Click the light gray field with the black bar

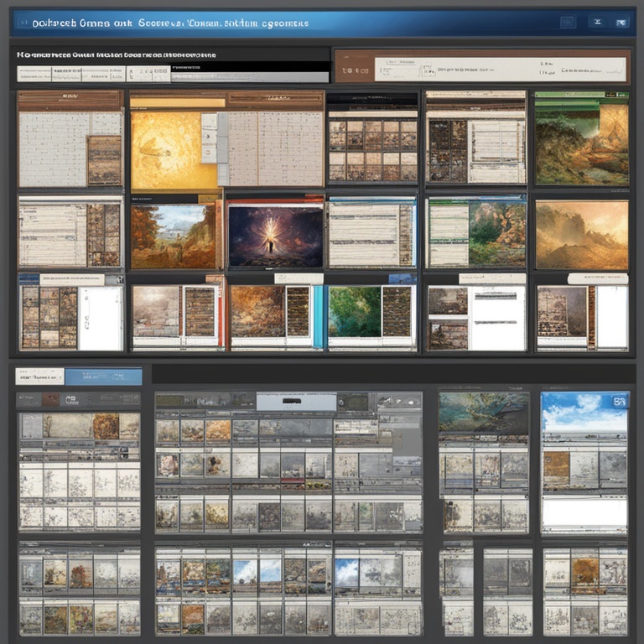tap(296, 402)
